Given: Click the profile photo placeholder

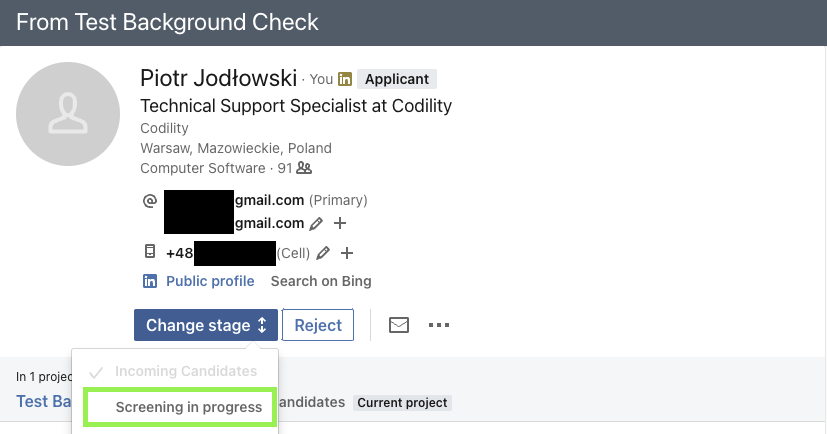Looking at the screenshot, I should [x=68, y=114].
